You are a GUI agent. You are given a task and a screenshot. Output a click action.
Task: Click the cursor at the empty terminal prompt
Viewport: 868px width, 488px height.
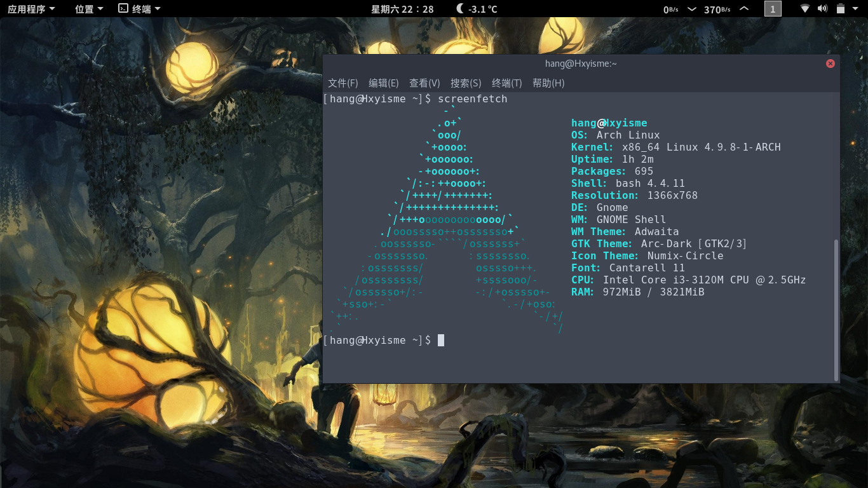click(441, 341)
